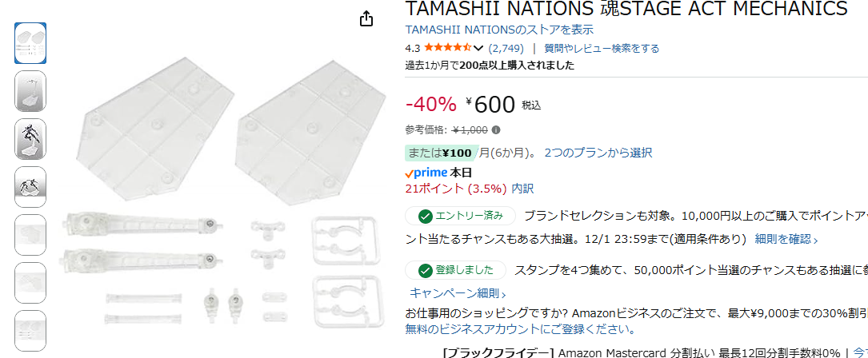Viewport: 868px width, 358px height.
Task: Click the Prime logo badge
Action: [x=426, y=173]
